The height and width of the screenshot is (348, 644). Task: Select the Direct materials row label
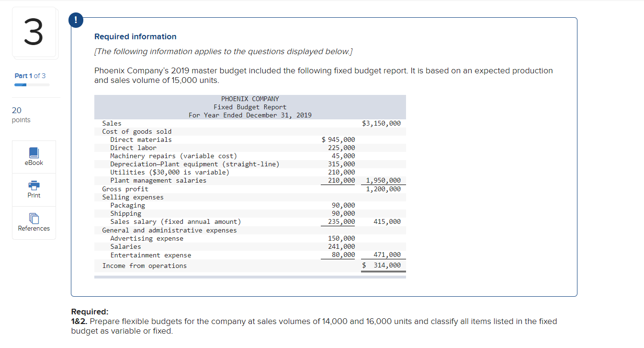(141, 139)
